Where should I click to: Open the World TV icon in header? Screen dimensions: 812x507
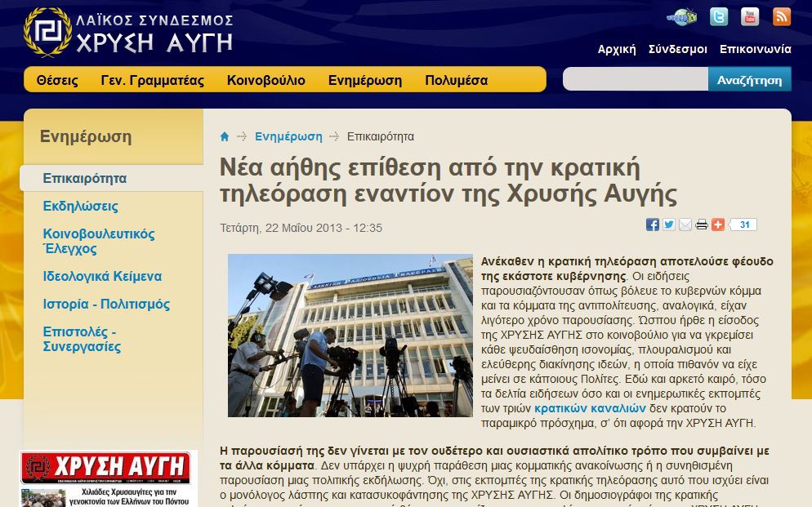[x=682, y=16]
